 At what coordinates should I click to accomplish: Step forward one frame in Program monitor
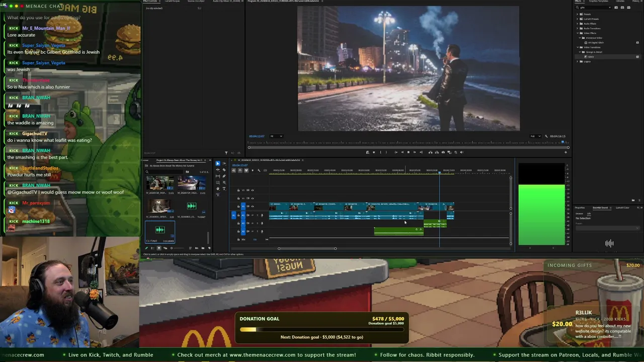[x=414, y=152]
